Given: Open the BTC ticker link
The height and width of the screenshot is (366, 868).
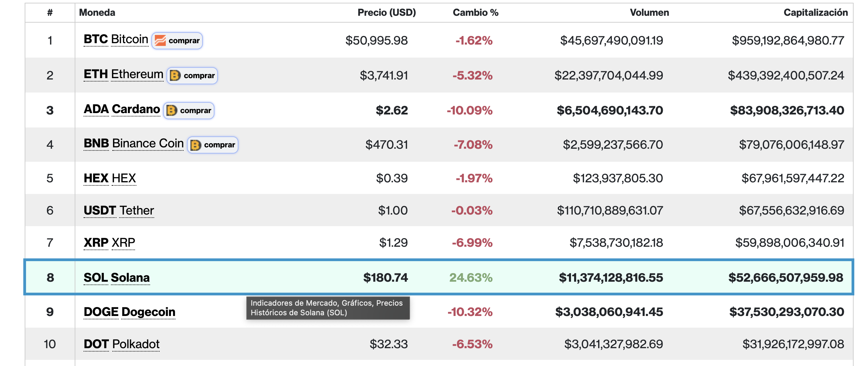Looking at the screenshot, I should point(96,39).
